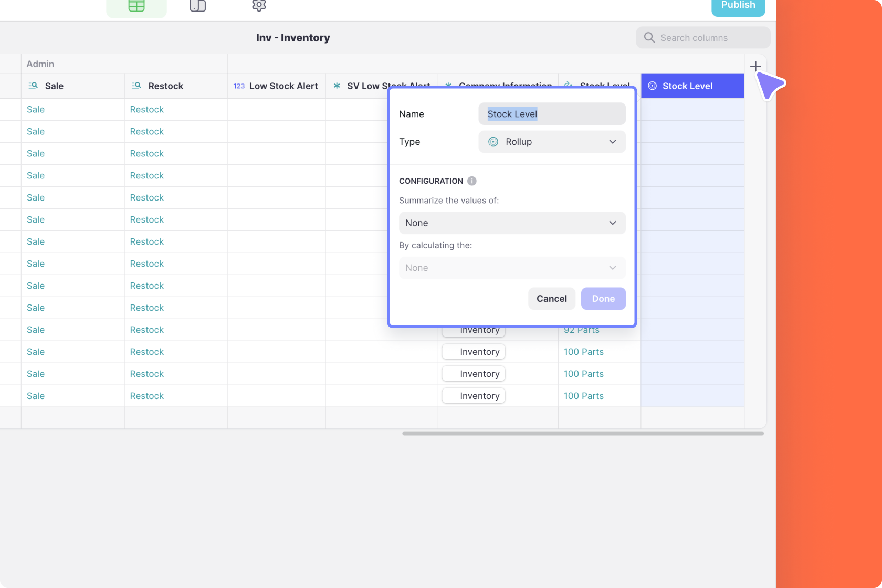Click the magnifying glass in the search bar
The height and width of the screenshot is (588, 882).
pyautogui.click(x=649, y=37)
